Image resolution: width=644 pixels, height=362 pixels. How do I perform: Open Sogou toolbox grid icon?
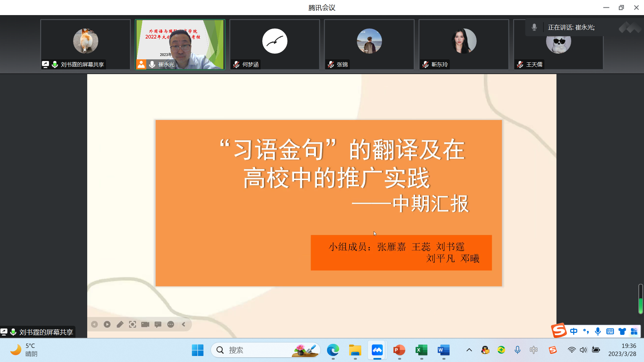pos(634,331)
